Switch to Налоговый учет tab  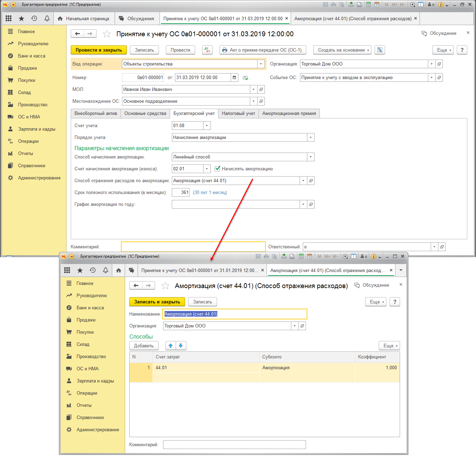tap(238, 114)
